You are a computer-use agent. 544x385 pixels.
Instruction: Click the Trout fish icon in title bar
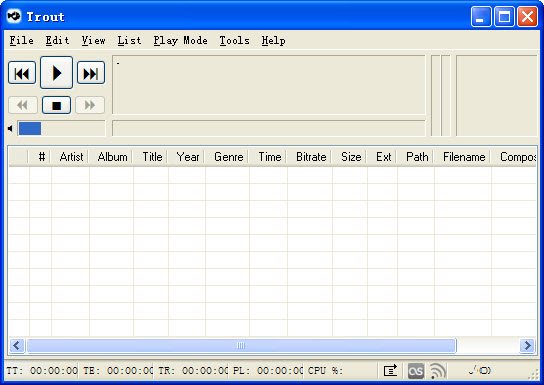14,16
